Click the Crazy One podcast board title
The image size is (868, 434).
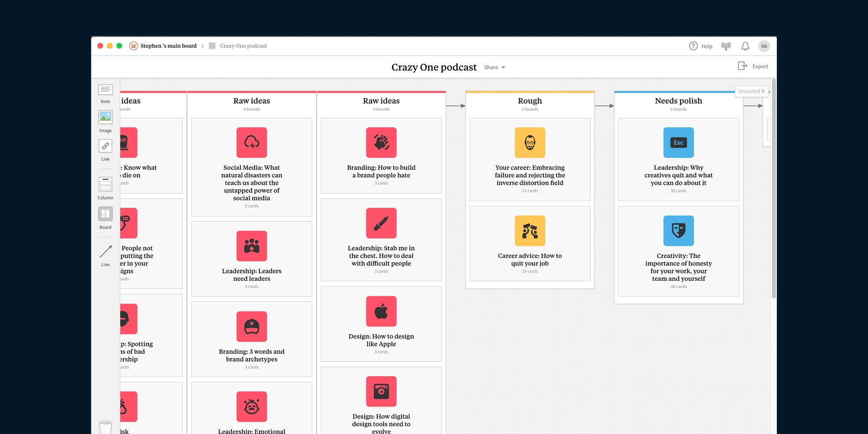pyautogui.click(x=434, y=67)
